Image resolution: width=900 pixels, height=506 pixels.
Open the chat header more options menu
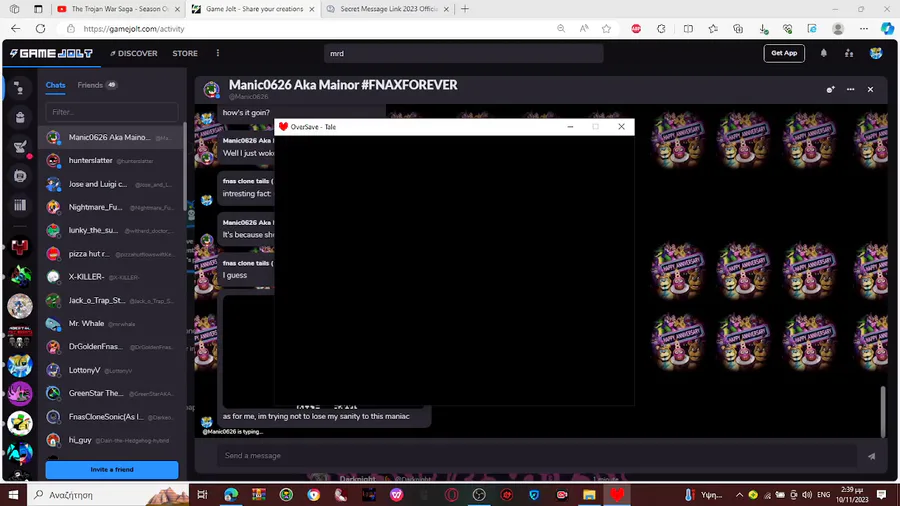[851, 89]
